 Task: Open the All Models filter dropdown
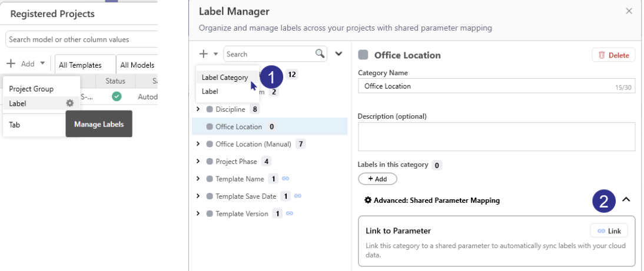(137, 65)
